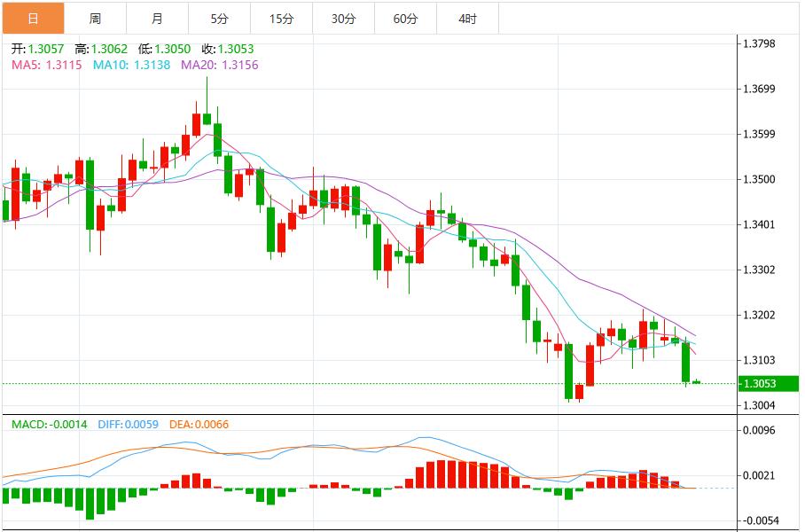This screenshot has width=805, height=532.
Task: Select the MA20 indicator label
Action: coord(219,65)
